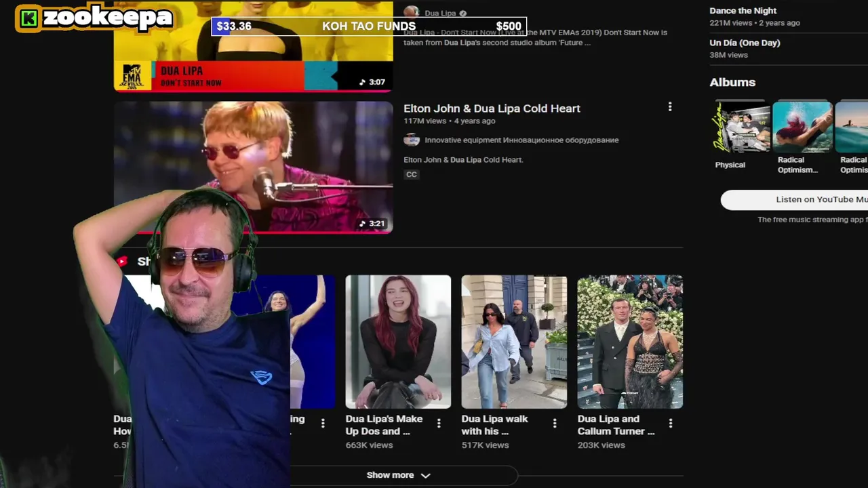Click the Dua Lipa channel avatar icon
The height and width of the screenshot is (488, 868).
[x=412, y=12]
